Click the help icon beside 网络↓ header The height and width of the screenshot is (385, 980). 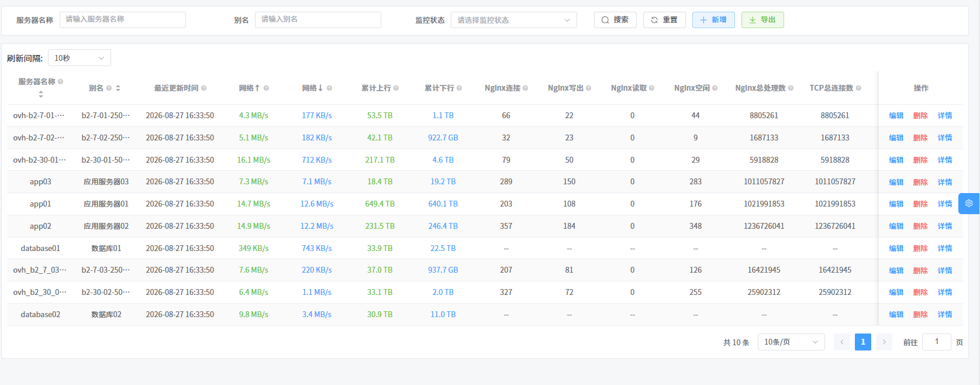point(329,88)
